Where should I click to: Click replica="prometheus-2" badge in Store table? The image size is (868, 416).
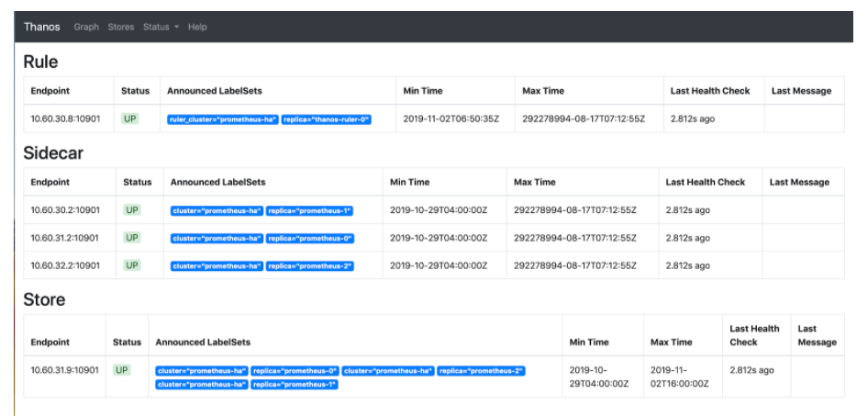(481, 371)
